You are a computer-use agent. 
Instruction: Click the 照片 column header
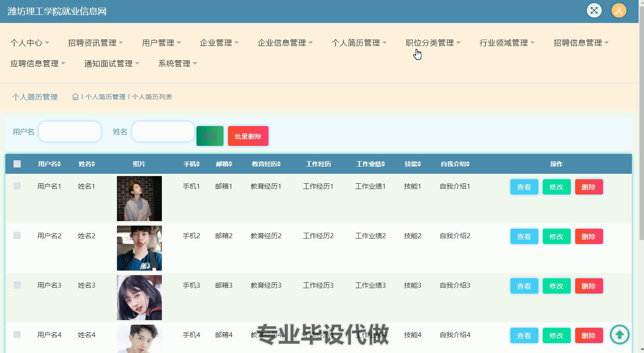coord(139,164)
